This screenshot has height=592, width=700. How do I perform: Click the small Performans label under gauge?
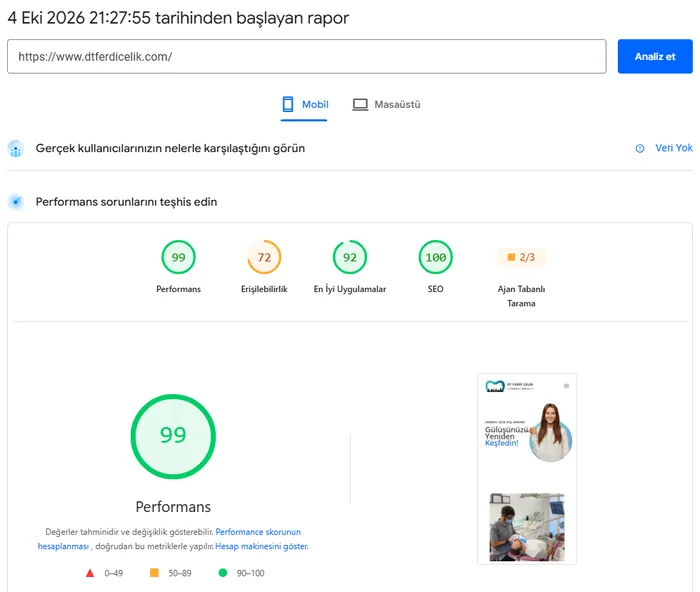click(178, 289)
